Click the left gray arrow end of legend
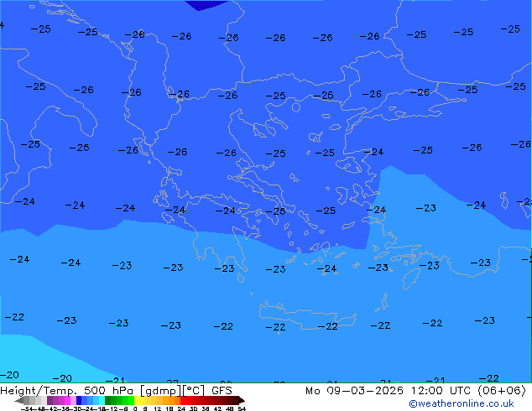532x411 pixels. (19, 400)
